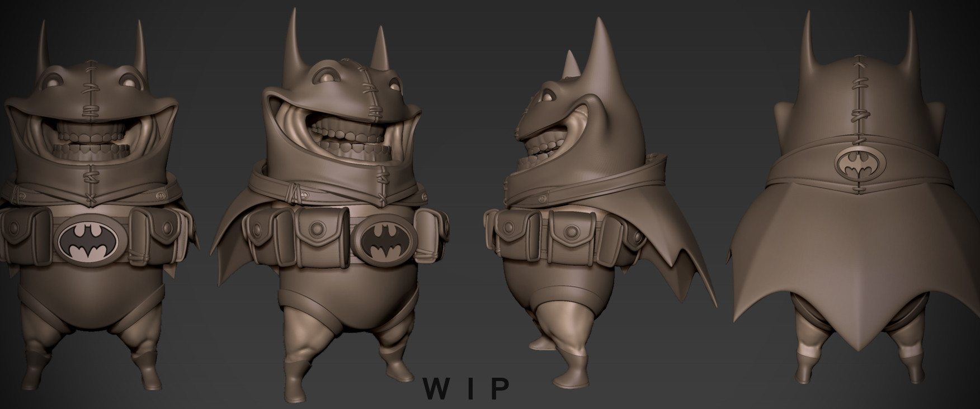
Task: Select the front-view character render
Action: pos(99,204)
